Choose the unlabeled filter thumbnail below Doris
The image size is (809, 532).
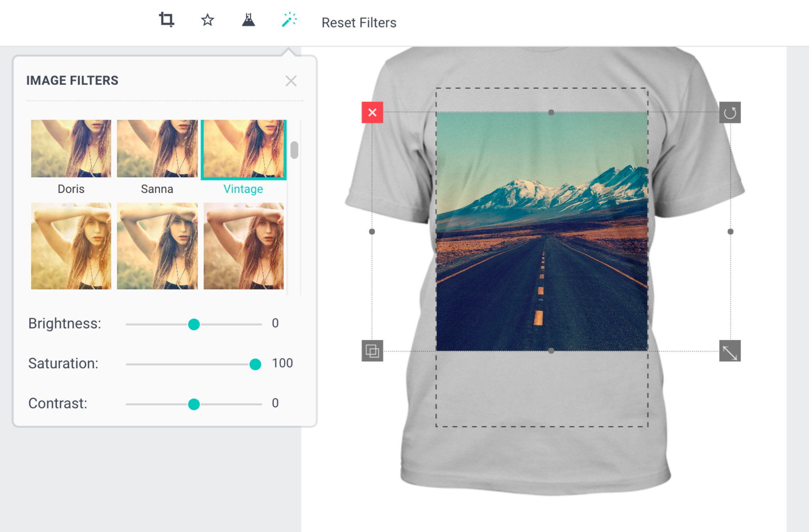coord(71,246)
